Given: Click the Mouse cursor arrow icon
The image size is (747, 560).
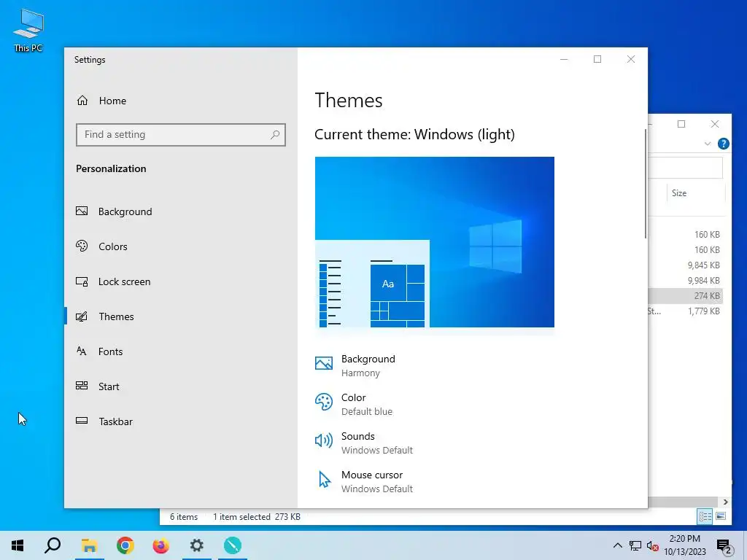Looking at the screenshot, I should [x=325, y=480].
